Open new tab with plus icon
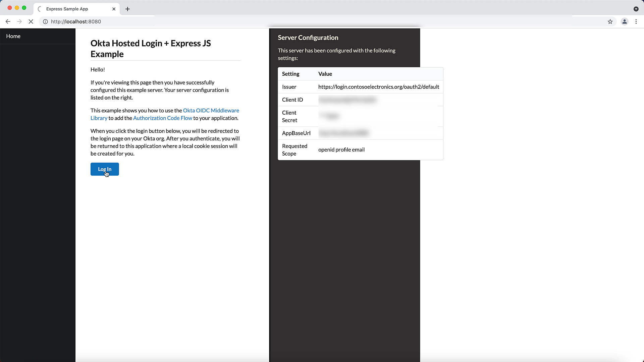This screenshot has width=644, height=362. click(x=127, y=9)
